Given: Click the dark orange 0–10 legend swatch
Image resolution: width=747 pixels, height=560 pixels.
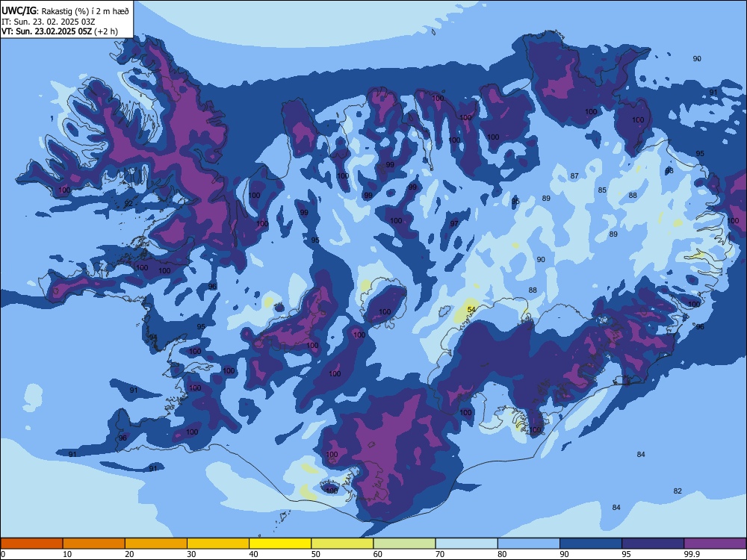Looking at the screenshot, I should point(31,544).
